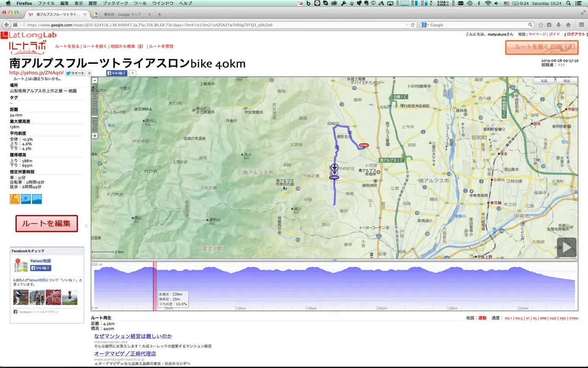Collapse the elevation panel via triangle handle
This screenshot has height=368, width=588.
point(334,260)
